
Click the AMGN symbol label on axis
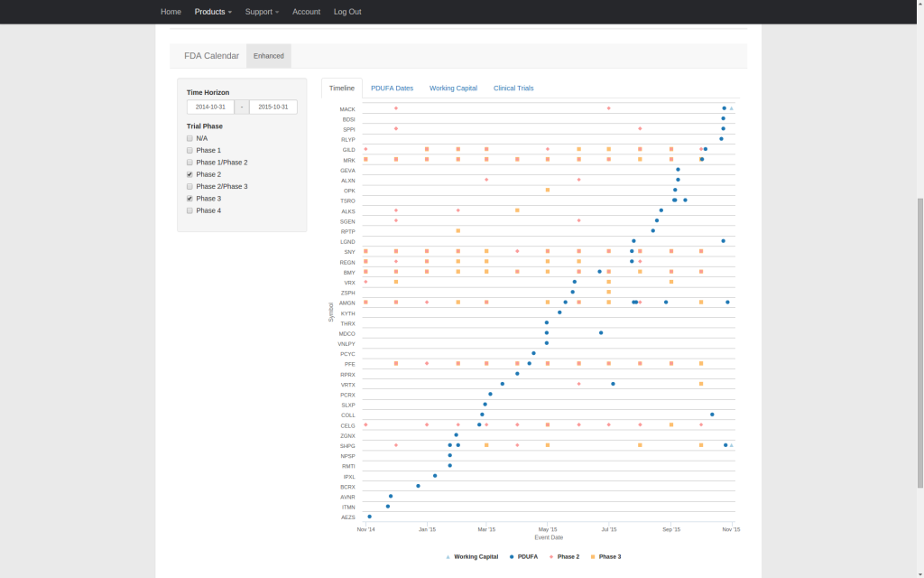click(x=347, y=303)
